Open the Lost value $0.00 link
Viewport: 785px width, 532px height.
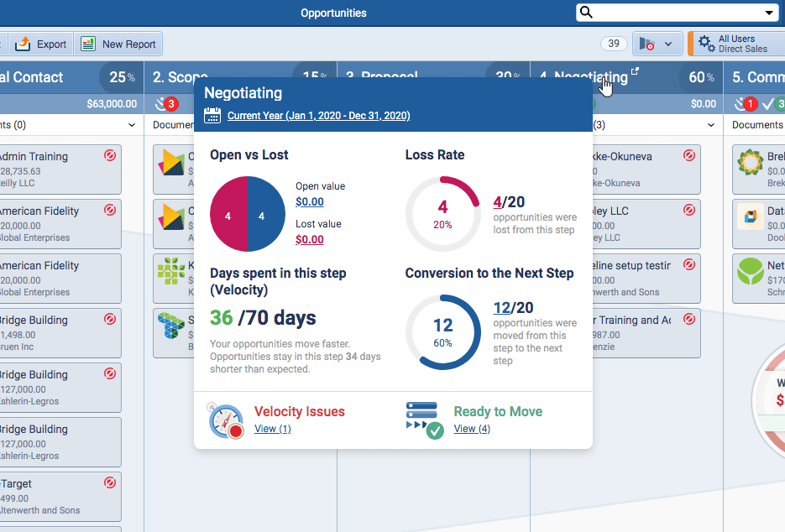click(x=310, y=239)
